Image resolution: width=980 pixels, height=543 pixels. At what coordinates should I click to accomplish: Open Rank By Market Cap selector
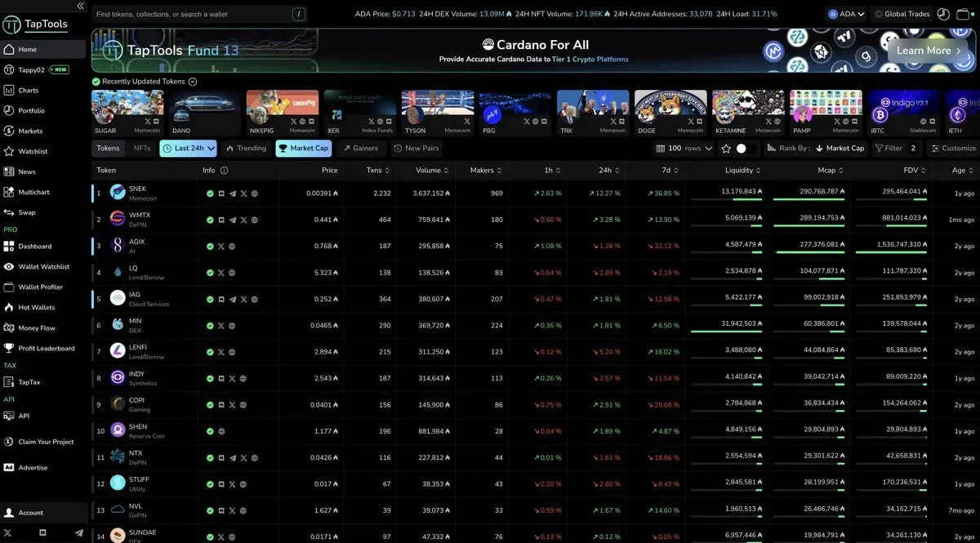[814, 149]
